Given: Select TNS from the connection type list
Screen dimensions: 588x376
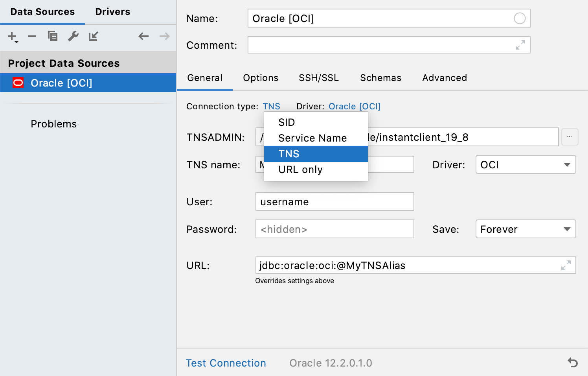Looking at the screenshot, I should click(x=289, y=154).
